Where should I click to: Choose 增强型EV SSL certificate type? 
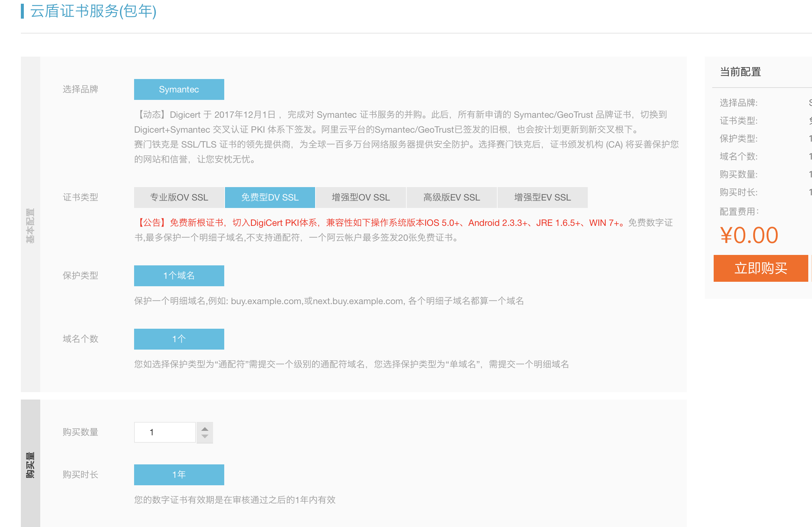[542, 198]
